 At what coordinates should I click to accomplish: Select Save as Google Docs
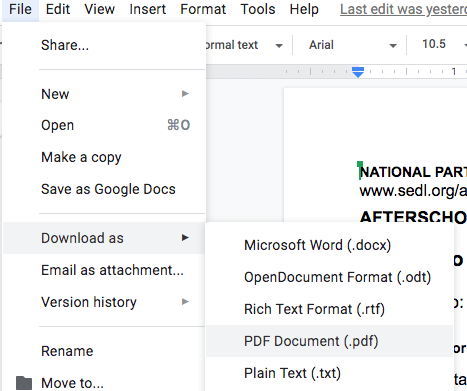[x=104, y=189]
